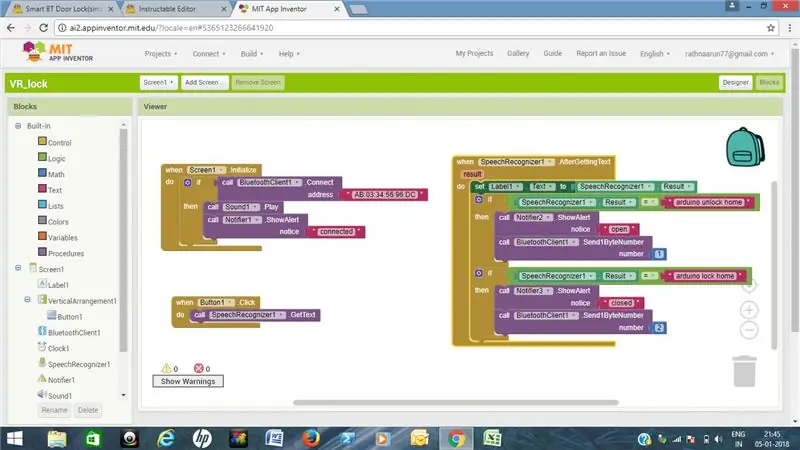Viewport: 800px width, 450px height.
Task: Select the Lists blocks category
Action: (x=51, y=206)
